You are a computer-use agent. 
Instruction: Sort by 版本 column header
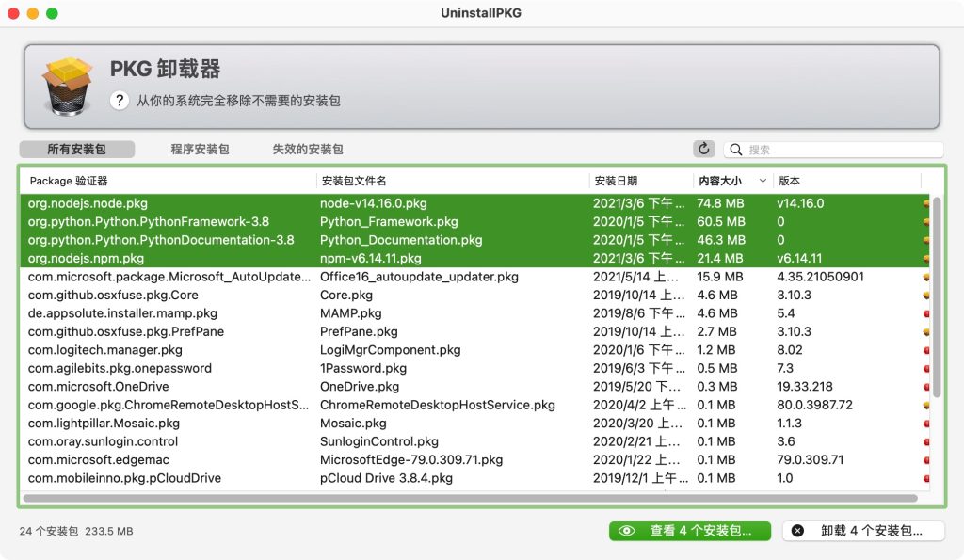tap(846, 181)
